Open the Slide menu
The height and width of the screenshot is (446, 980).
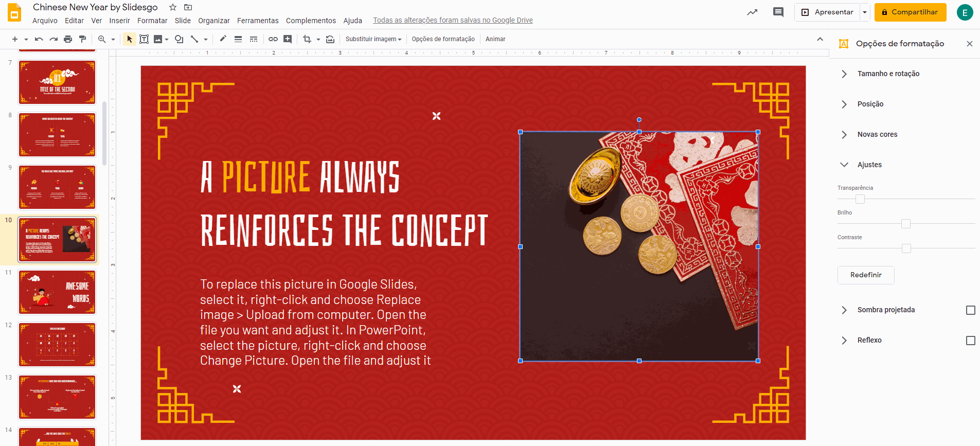coord(183,21)
